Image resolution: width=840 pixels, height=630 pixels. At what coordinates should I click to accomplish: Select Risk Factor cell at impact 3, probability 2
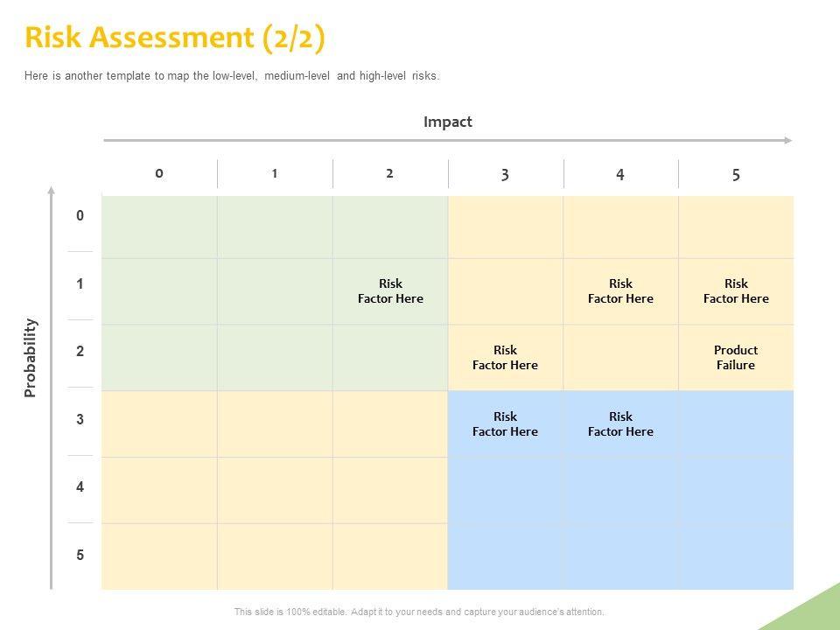click(505, 358)
